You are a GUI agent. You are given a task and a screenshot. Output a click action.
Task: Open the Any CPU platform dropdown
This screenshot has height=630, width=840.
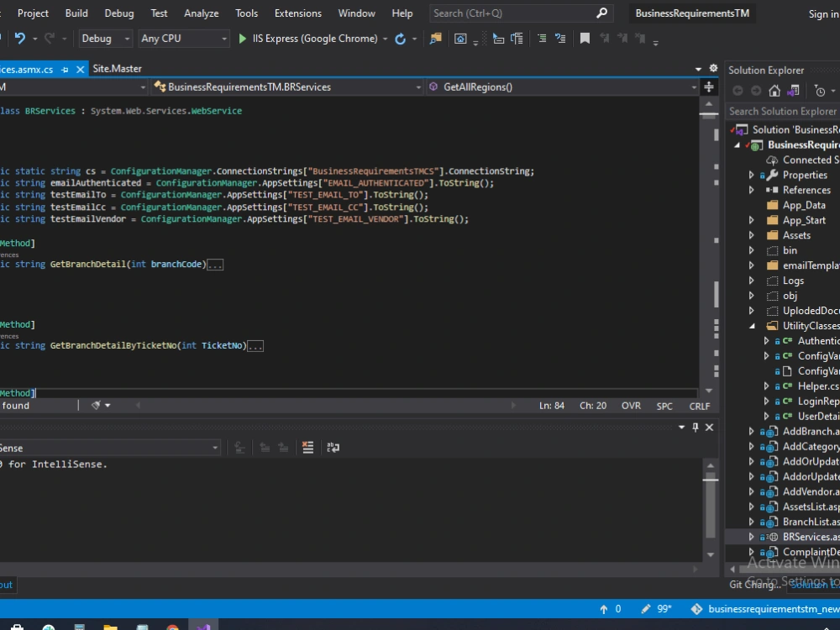[x=184, y=39]
